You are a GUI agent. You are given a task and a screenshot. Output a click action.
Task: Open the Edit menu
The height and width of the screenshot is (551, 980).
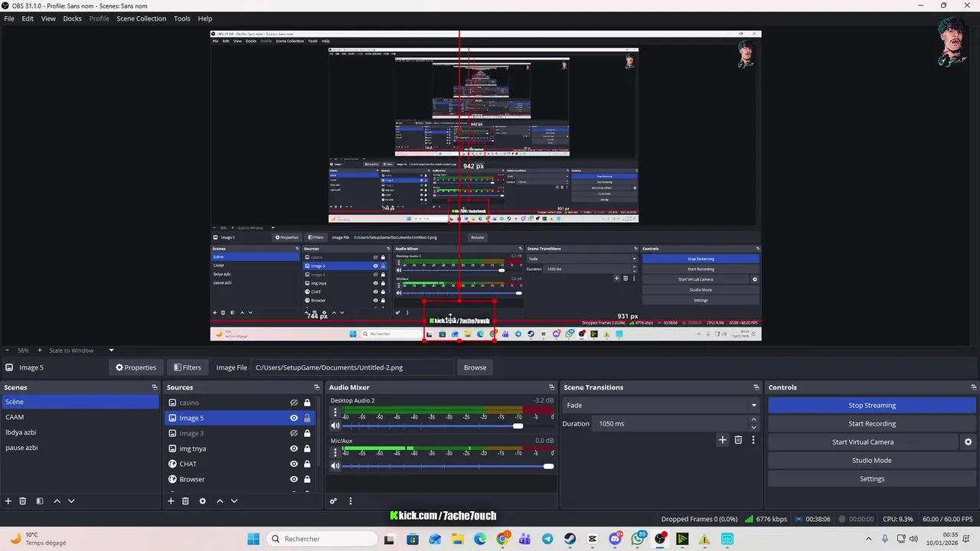click(x=28, y=18)
